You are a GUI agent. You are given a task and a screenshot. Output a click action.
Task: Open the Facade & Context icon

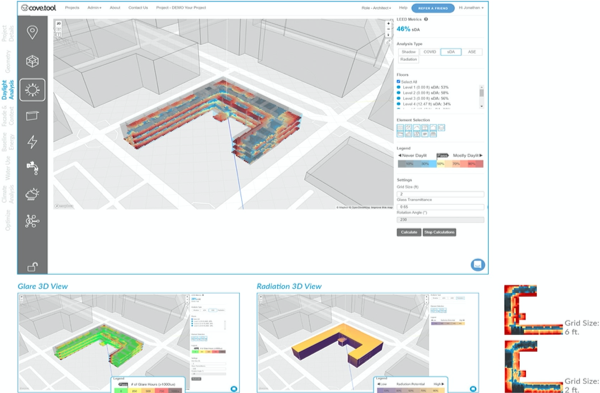click(x=33, y=116)
